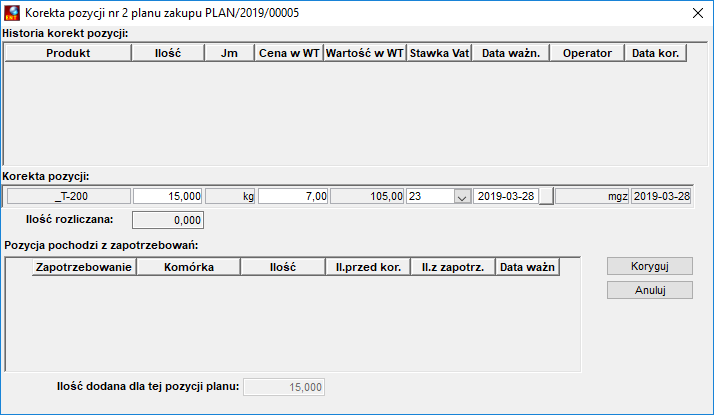Viewport: 714px width, 415px height.
Task: Click the product field showing _T-200
Action: [x=69, y=196]
